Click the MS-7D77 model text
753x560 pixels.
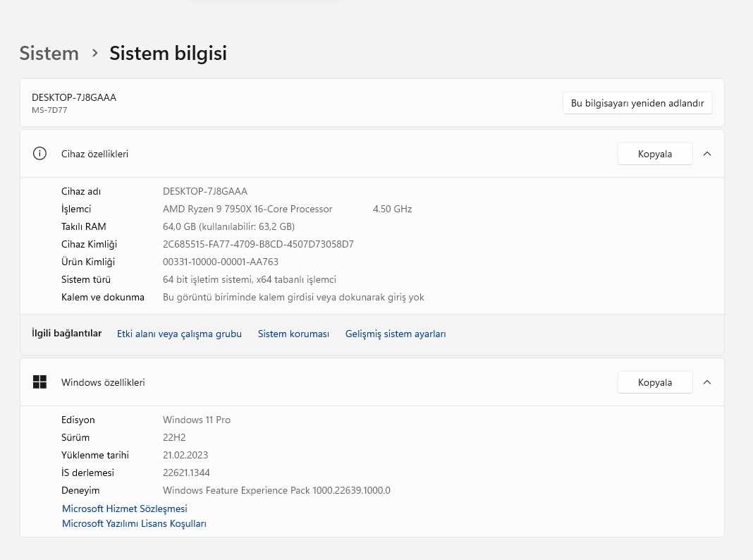[x=49, y=110]
